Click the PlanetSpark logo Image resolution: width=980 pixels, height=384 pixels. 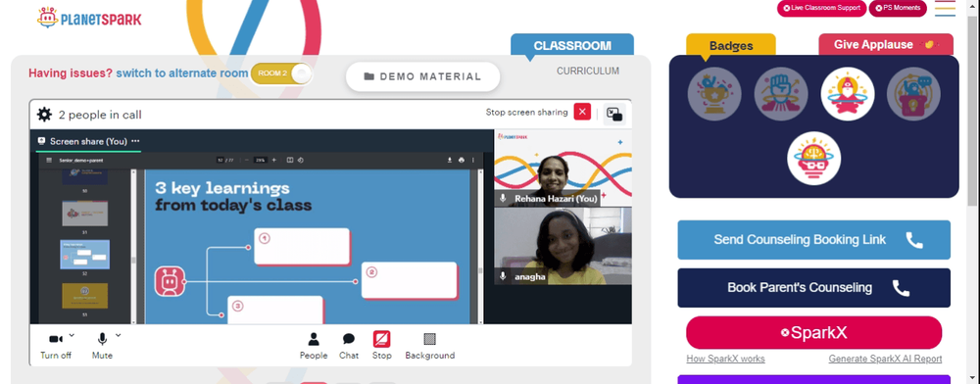point(89,18)
